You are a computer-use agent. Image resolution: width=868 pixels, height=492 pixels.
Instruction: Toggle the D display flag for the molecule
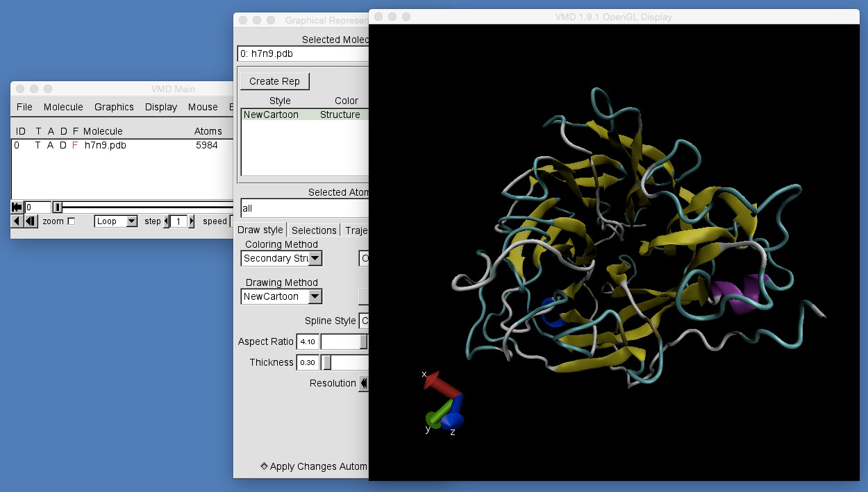tap(65, 146)
